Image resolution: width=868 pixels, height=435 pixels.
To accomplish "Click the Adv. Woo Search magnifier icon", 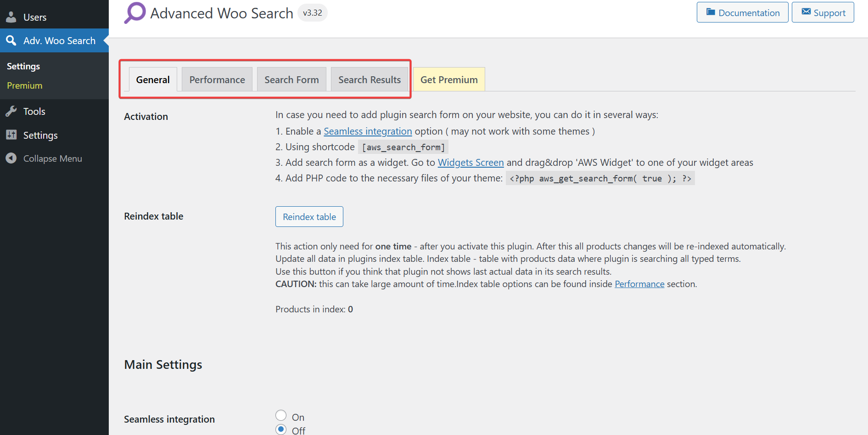I will (11, 40).
